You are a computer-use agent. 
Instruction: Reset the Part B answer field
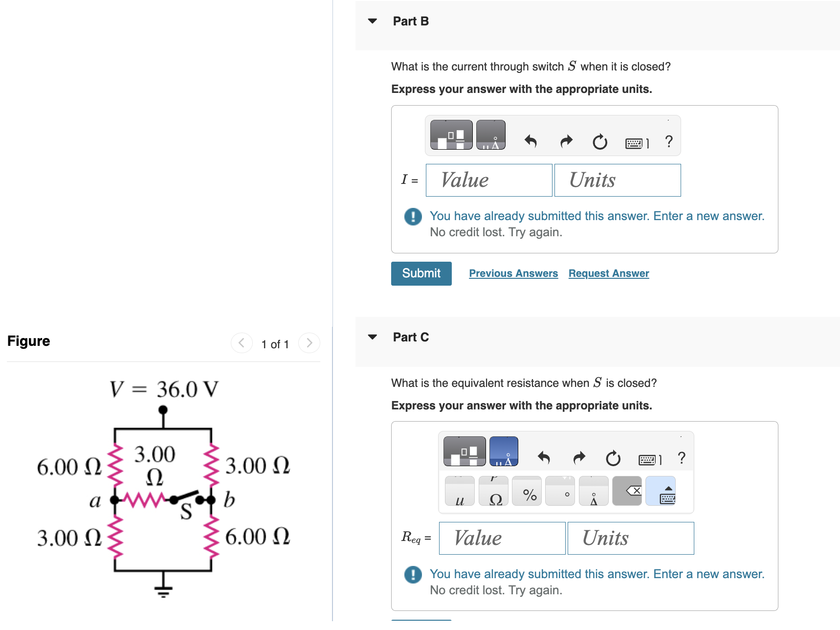(x=600, y=142)
